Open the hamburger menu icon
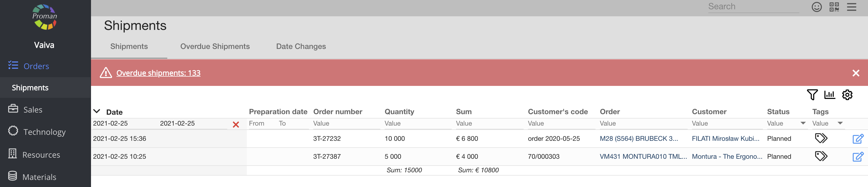 [x=851, y=7]
